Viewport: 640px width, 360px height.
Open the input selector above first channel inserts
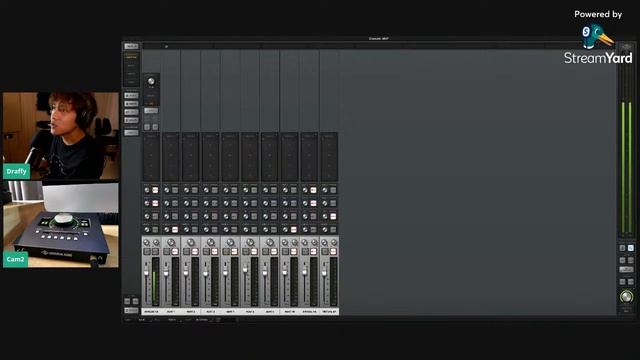(x=151, y=136)
